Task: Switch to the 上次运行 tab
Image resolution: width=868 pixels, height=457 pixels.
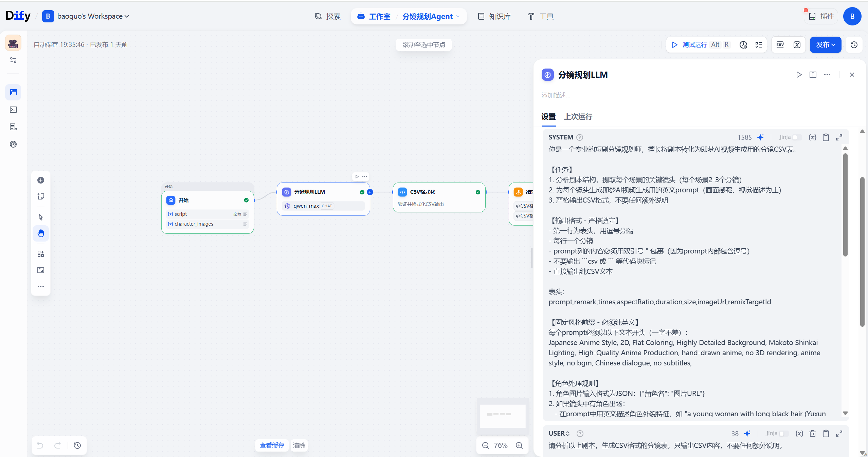Action: [578, 117]
